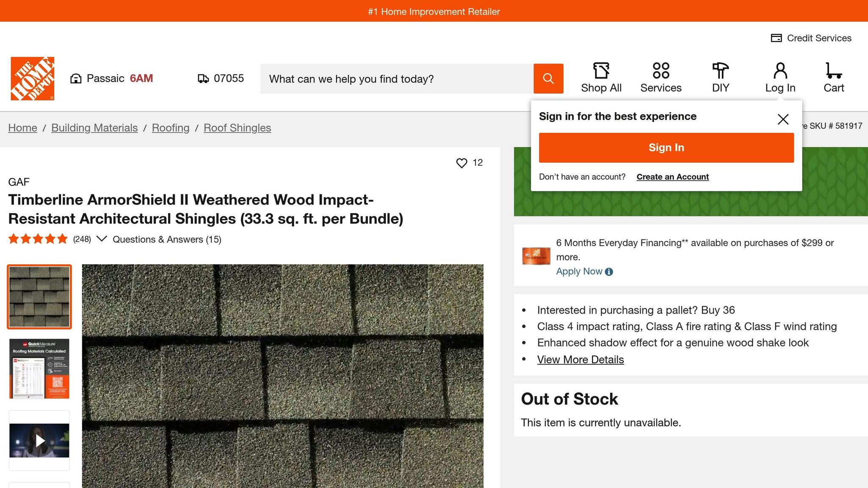Click the GAF brand name
Screen dimensions: 868x488
pyautogui.click(x=19, y=182)
